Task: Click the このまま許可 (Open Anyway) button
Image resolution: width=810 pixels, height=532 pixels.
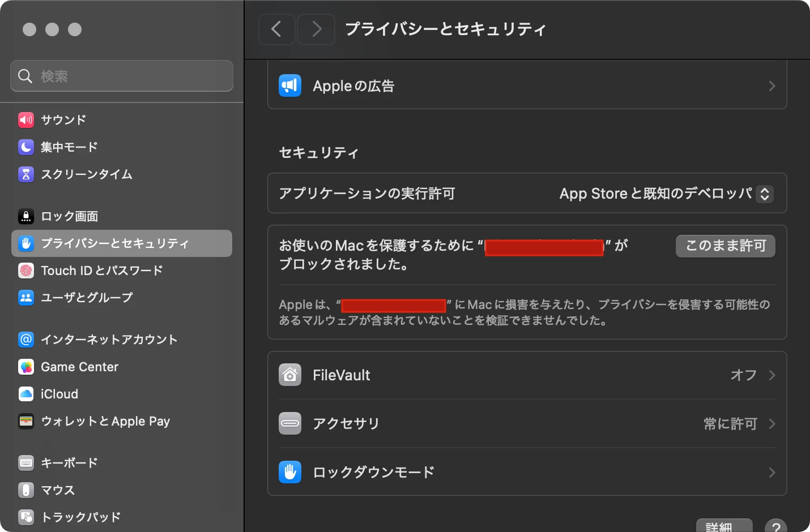Action: 726,246
